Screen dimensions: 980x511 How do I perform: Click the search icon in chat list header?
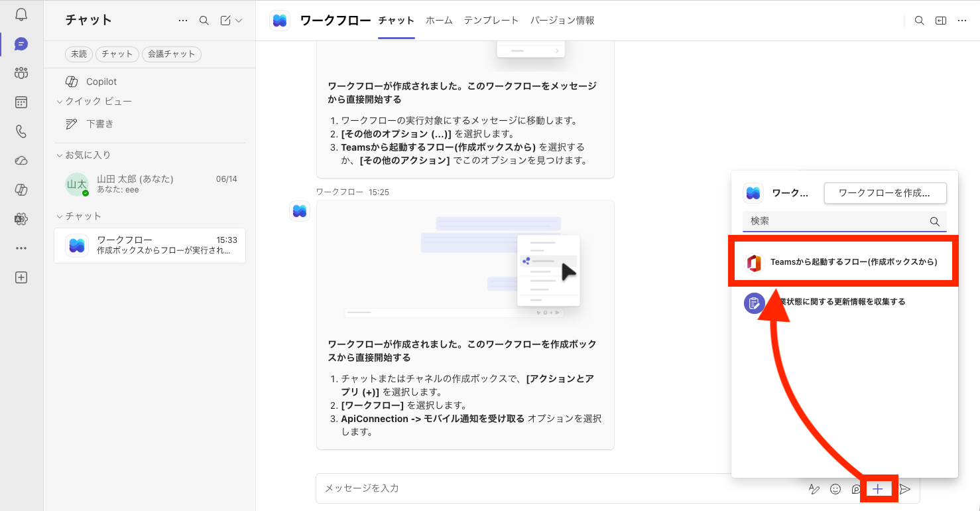tap(204, 21)
